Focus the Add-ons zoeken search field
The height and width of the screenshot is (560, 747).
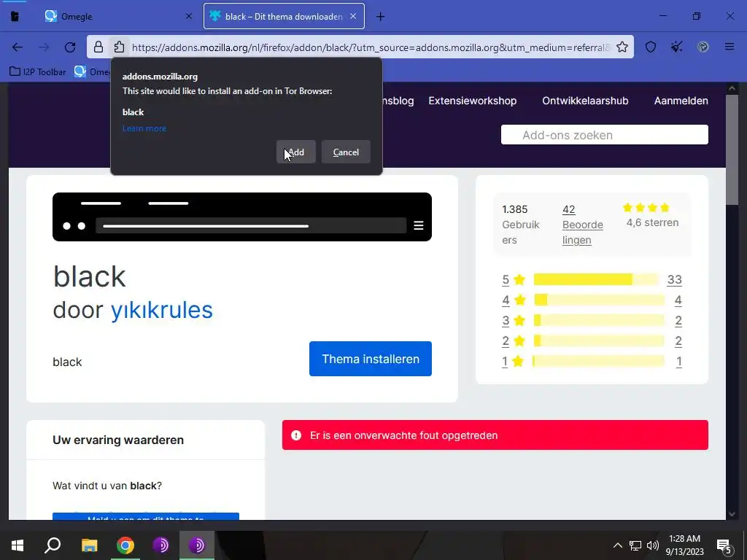[x=605, y=135]
